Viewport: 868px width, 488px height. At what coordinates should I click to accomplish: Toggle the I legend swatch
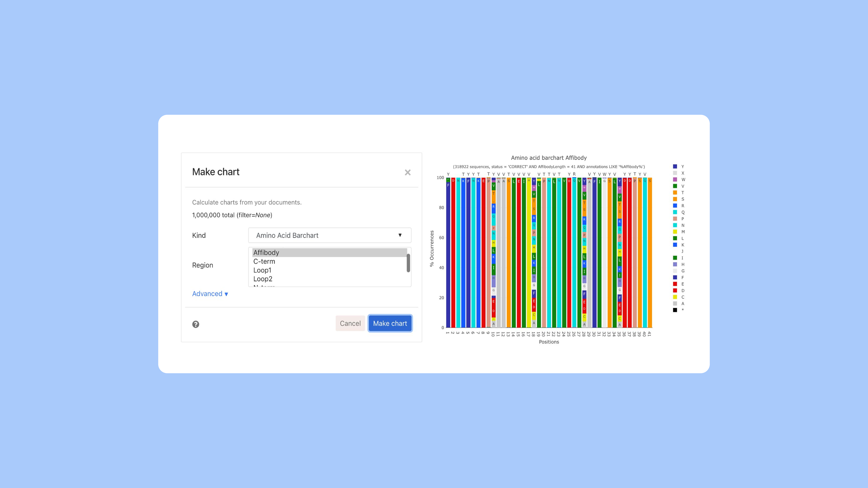pyautogui.click(x=675, y=258)
